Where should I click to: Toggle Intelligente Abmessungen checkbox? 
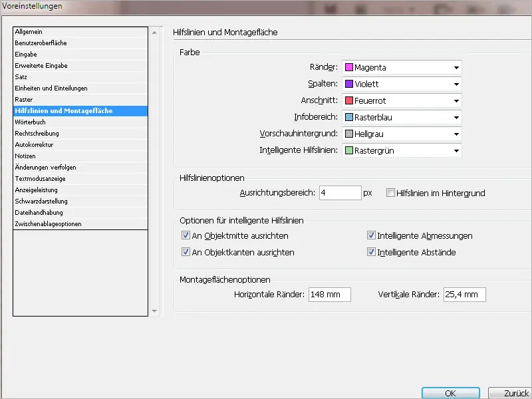pyautogui.click(x=371, y=235)
